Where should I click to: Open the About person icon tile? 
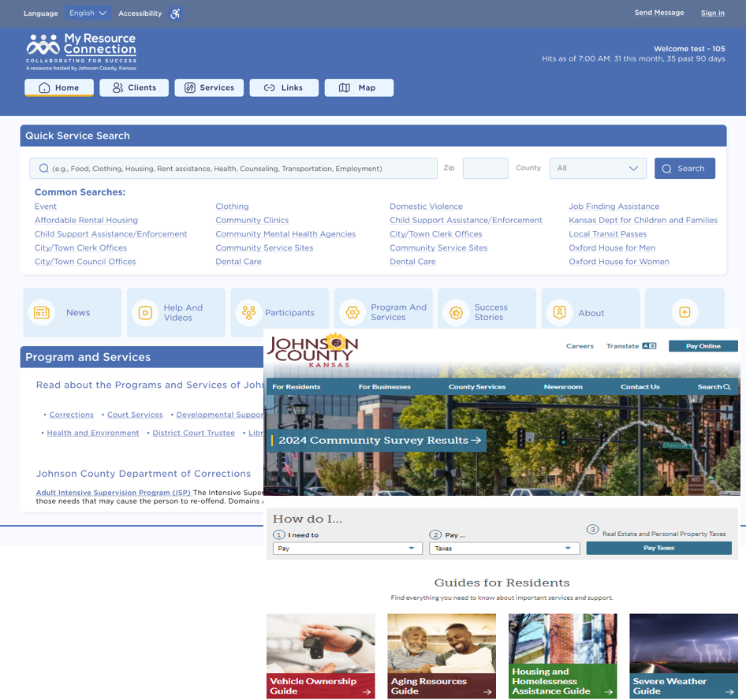click(x=559, y=313)
